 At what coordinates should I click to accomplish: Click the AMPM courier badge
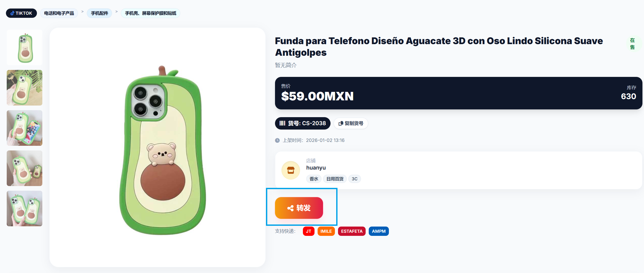coord(379,231)
